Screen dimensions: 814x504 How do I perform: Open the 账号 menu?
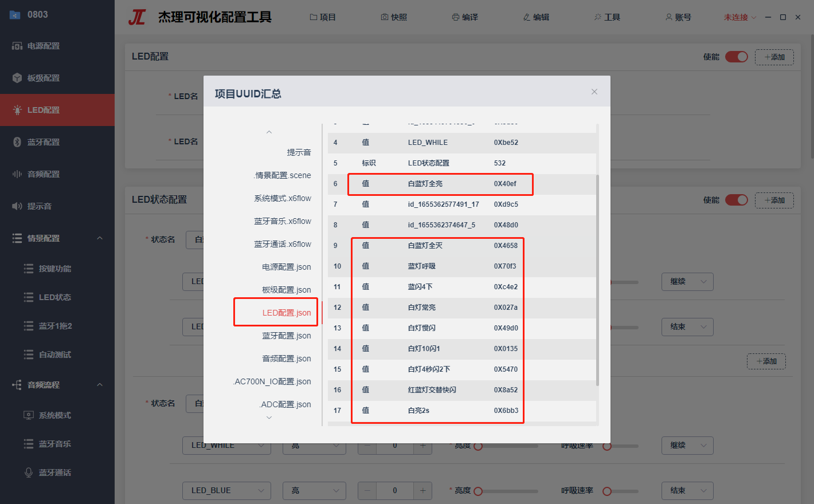click(678, 17)
